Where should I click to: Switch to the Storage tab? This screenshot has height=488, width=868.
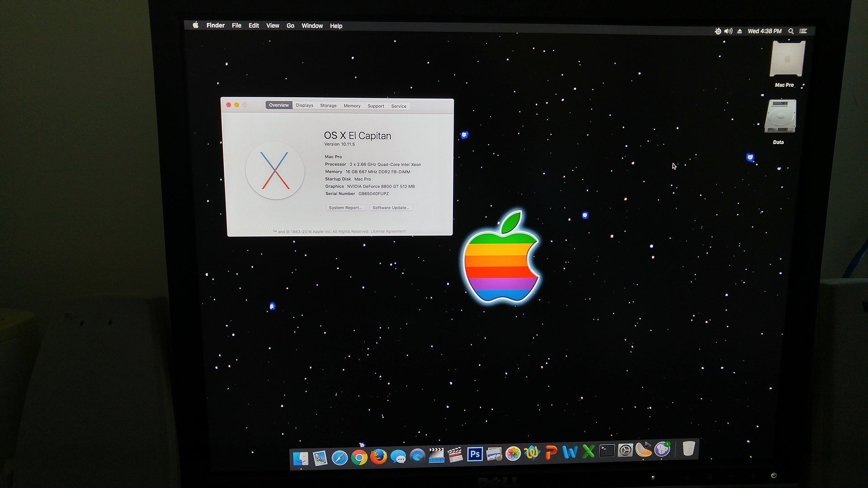pyautogui.click(x=328, y=106)
